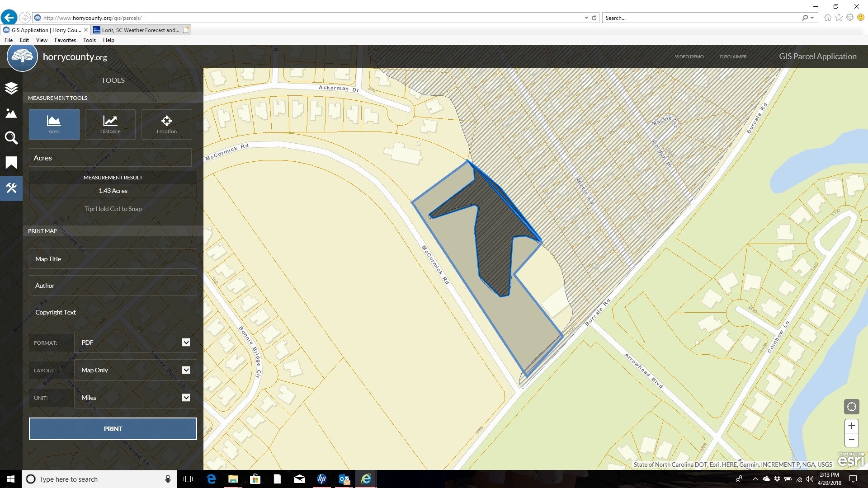Click the PRINT button

coord(113,428)
